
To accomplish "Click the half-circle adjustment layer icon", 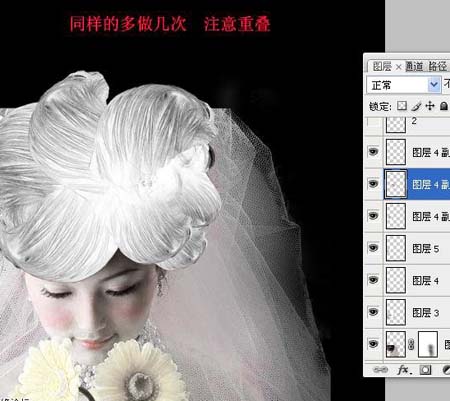I will tap(446, 370).
